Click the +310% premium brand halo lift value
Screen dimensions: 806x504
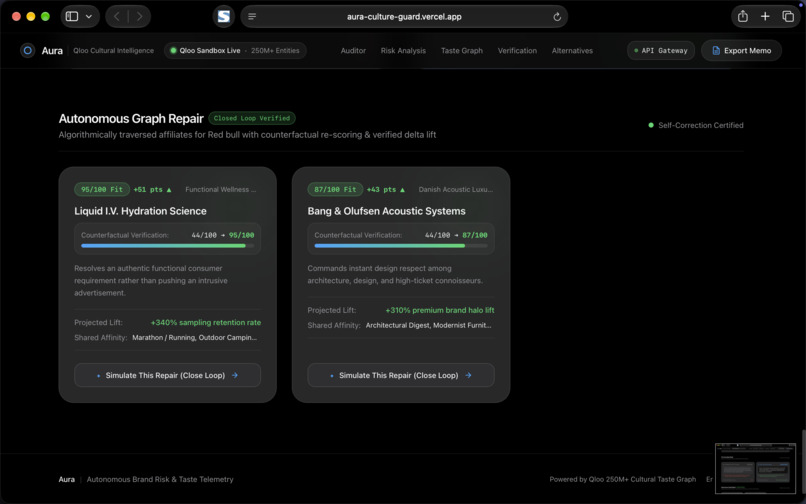point(440,310)
